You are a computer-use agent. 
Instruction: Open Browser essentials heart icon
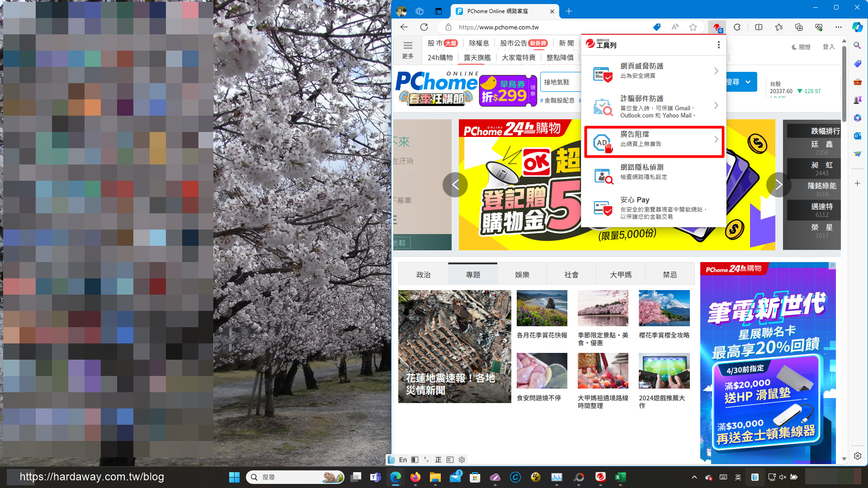(x=819, y=27)
